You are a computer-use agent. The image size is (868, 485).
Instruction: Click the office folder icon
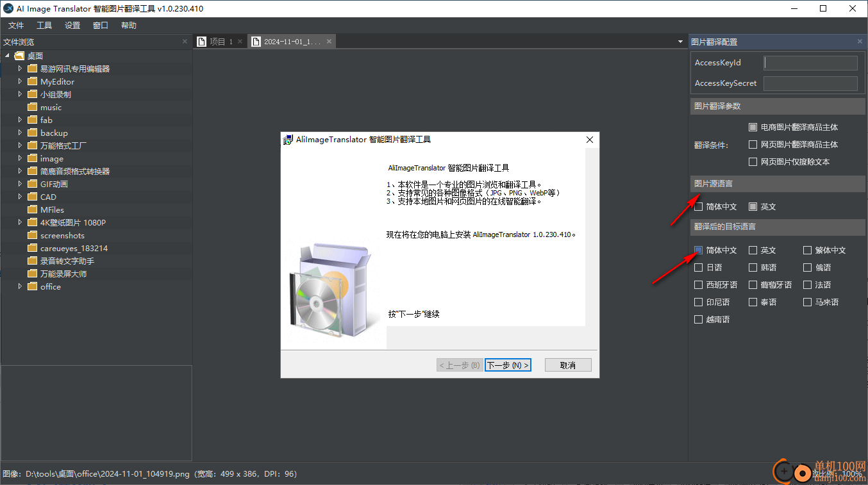(33, 286)
